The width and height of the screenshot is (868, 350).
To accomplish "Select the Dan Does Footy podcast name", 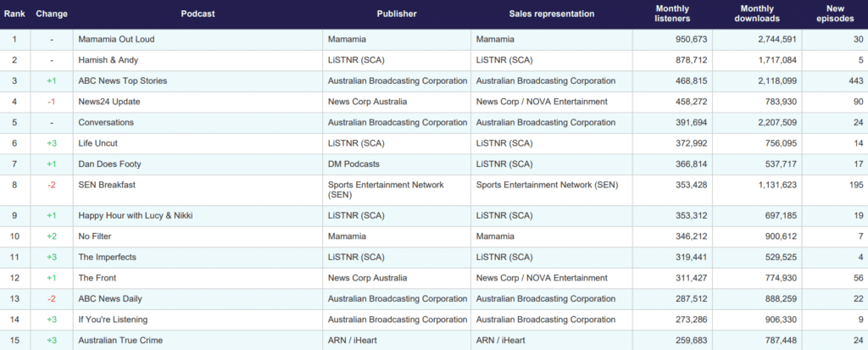I will pyautogui.click(x=109, y=164).
